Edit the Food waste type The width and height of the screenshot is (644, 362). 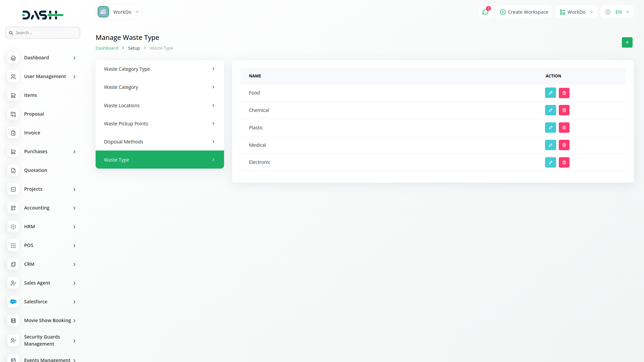[550, 93]
